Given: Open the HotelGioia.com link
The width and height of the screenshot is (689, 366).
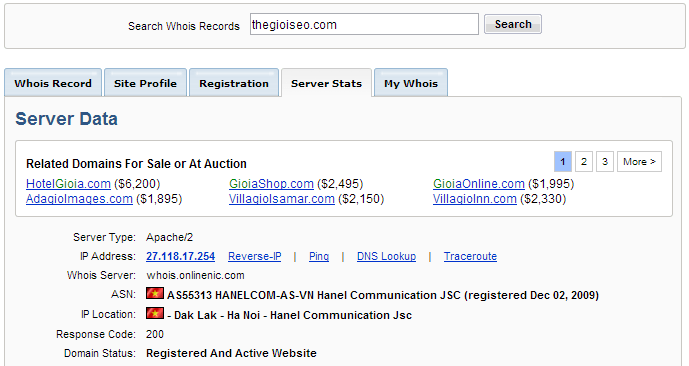Looking at the screenshot, I should point(68,184).
